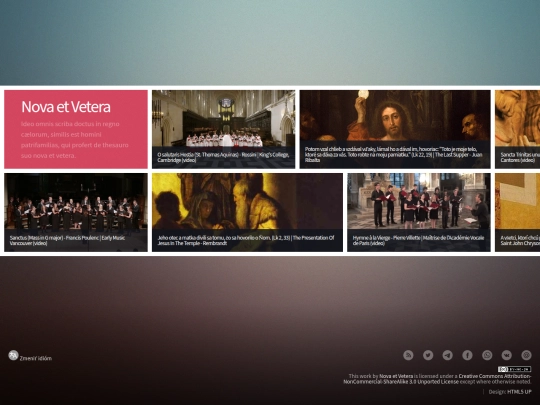Screen dimensions: 540x405
Task: Click the Sanctus Mass in G major caption
Action: (67, 240)
